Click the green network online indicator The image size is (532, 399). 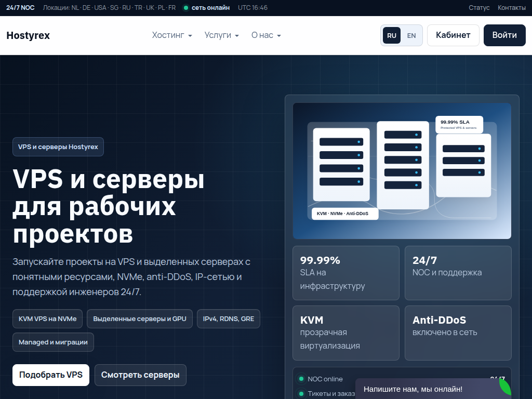coord(186,8)
